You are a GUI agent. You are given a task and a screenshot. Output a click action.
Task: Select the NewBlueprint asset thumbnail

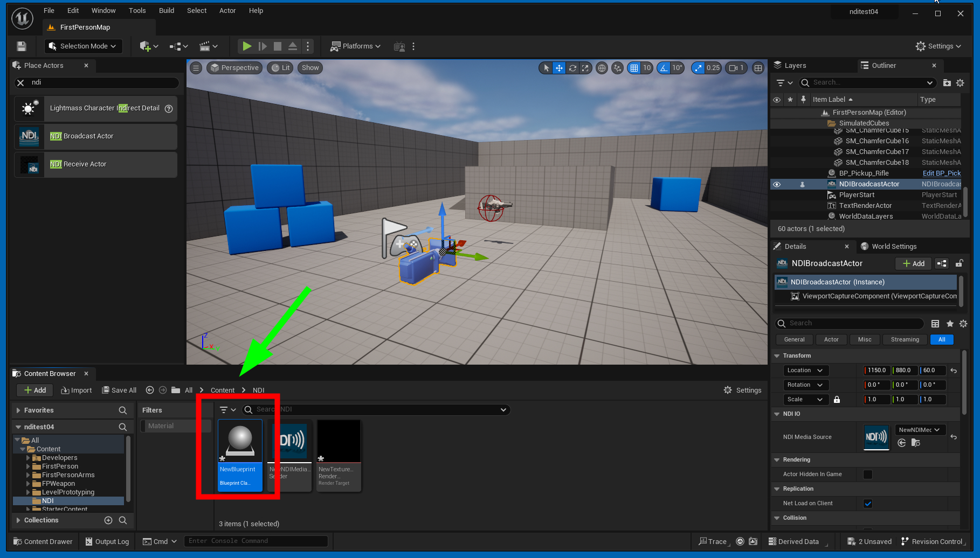tap(240, 442)
